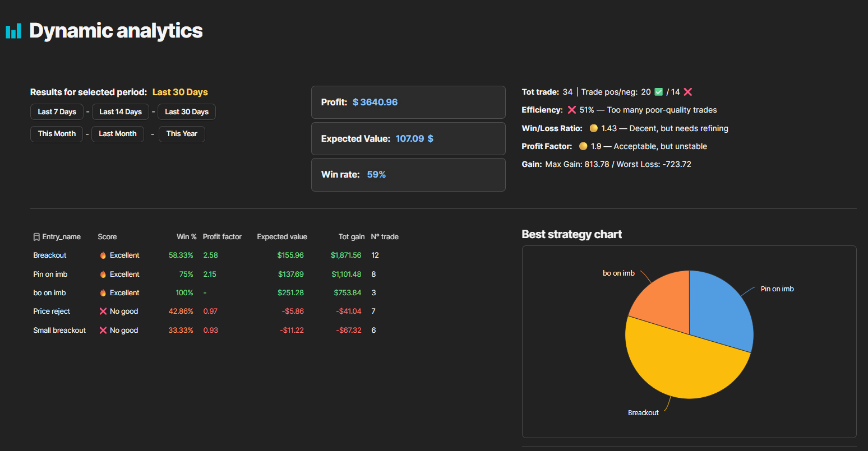Click the $1,871.56 total gain value

coord(346,255)
